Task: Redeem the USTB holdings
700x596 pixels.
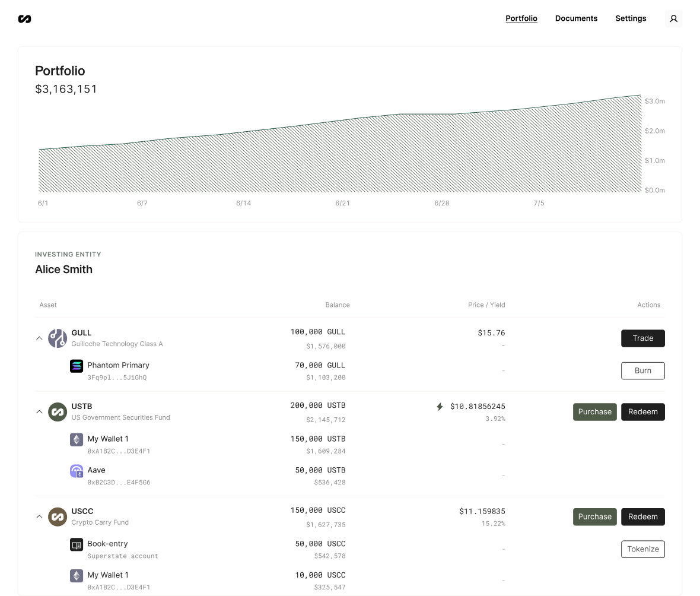Action: click(x=642, y=412)
